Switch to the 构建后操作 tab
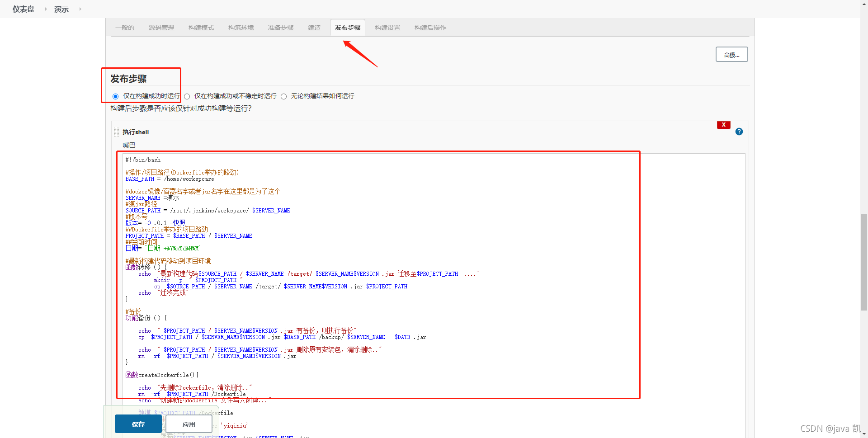 [x=430, y=28]
